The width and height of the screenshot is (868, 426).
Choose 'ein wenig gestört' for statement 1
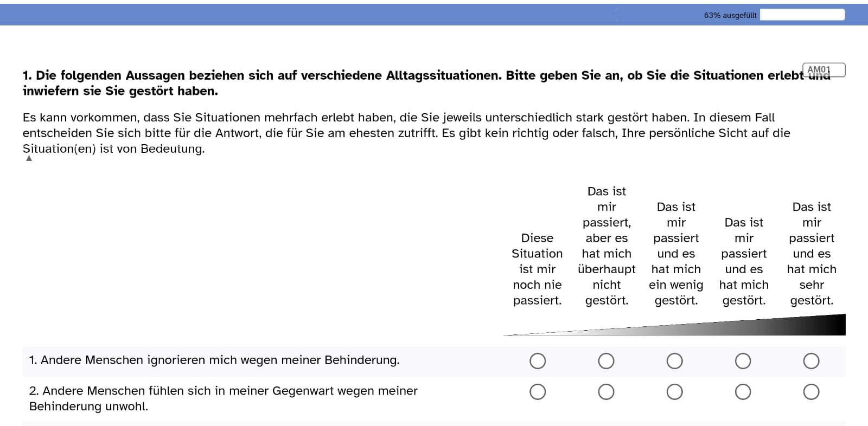pyautogui.click(x=674, y=361)
